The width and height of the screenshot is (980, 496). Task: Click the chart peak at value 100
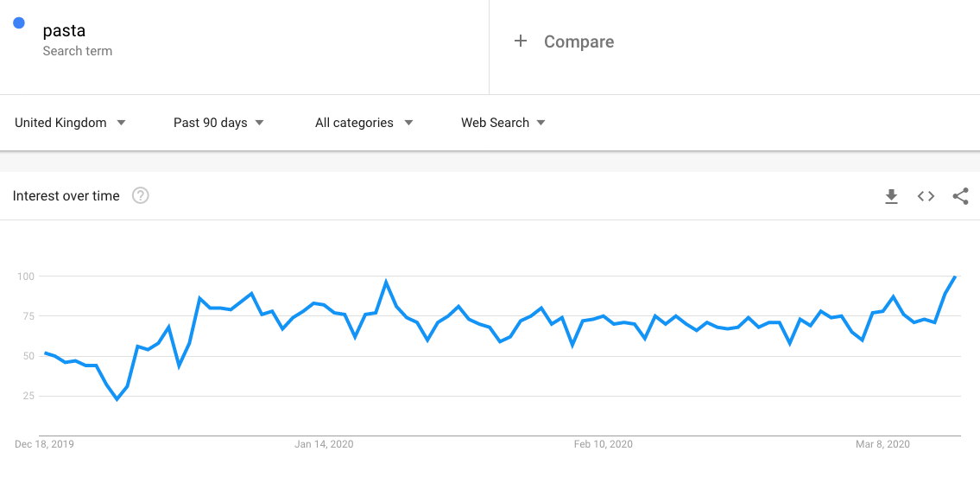coord(955,276)
